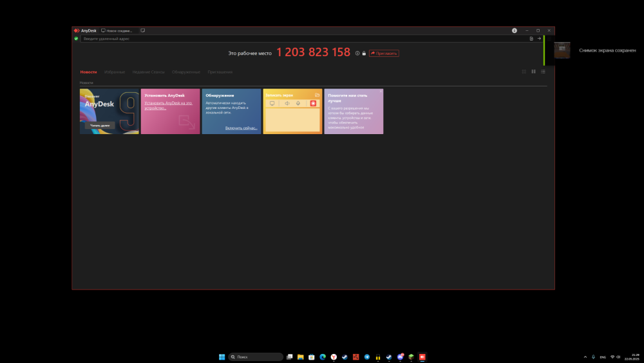This screenshot has height=363, width=644.
Task: Switch to Избранные tab
Action: pos(115,72)
